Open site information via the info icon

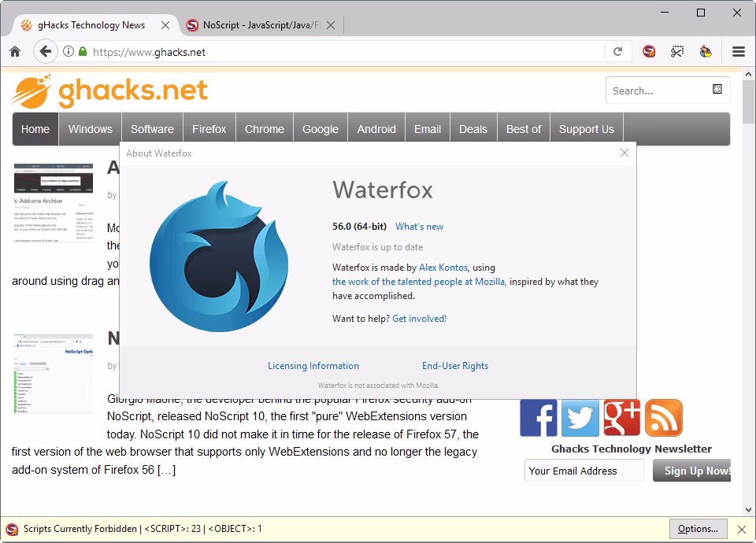[x=69, y=52]
